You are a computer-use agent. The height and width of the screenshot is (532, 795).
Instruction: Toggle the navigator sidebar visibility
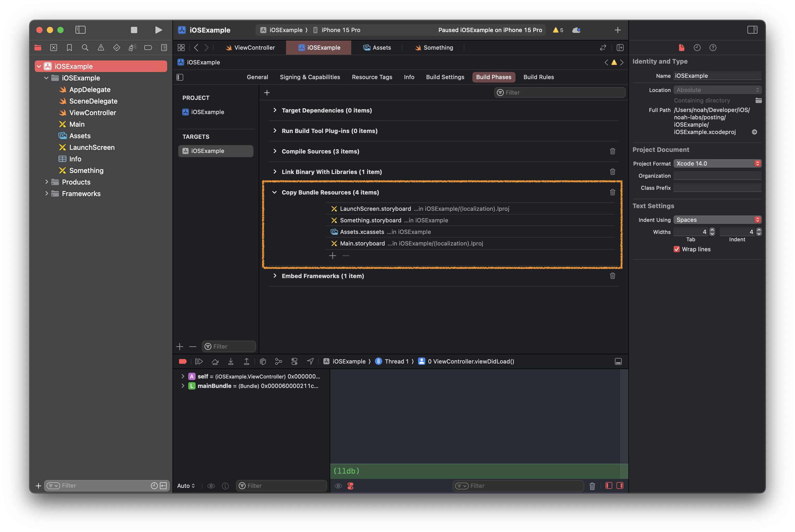80,30
